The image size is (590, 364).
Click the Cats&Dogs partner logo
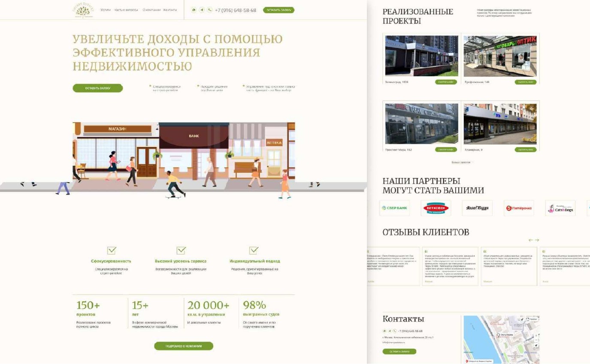pyautogui.click(x=560, y=208)
